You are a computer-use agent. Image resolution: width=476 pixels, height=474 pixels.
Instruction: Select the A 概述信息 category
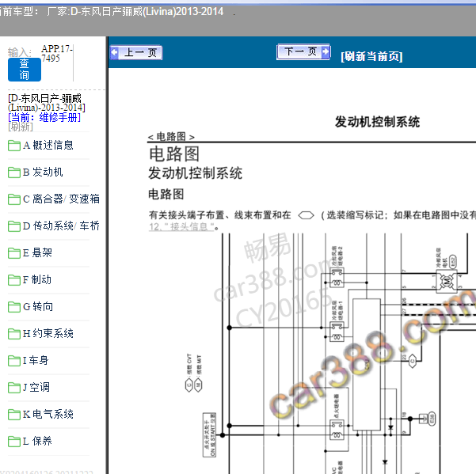click(x=48, y=146)
